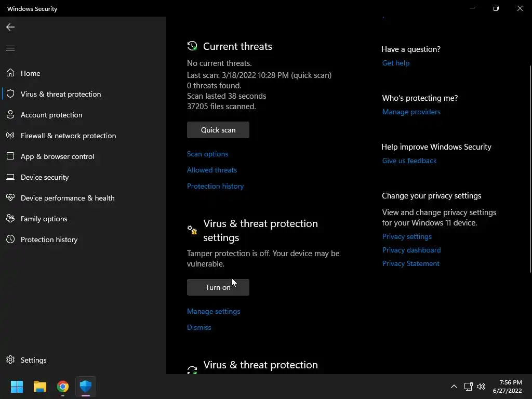
Task: Click the Home house icon
Action: pos(10,73)
